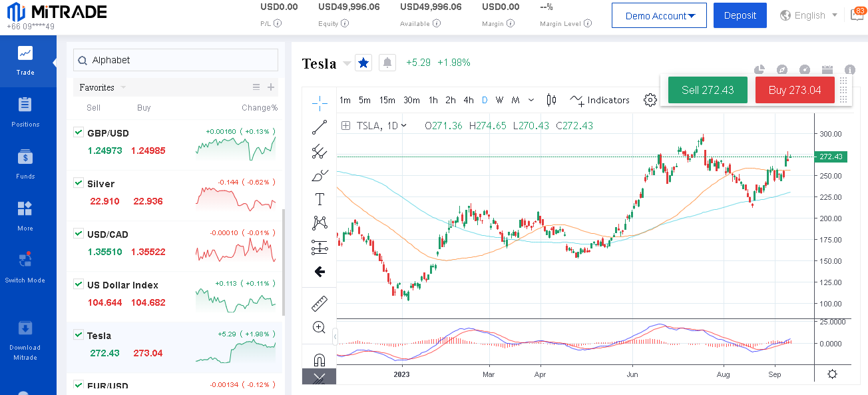Open candlestick chart type selector

coord(551,100)
